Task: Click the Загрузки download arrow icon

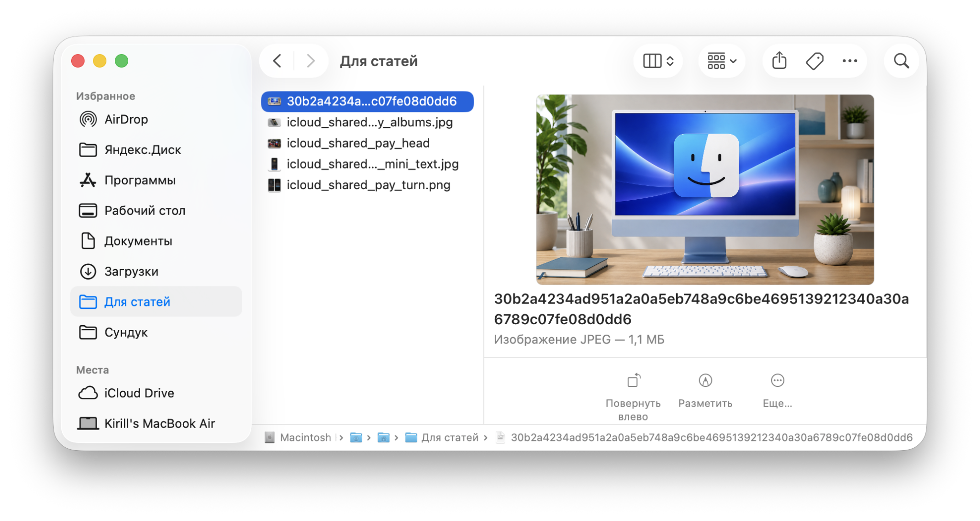Action: 88,272
